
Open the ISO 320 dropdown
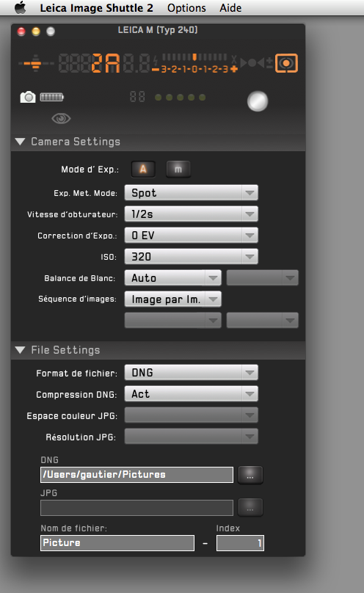[192, 257]
